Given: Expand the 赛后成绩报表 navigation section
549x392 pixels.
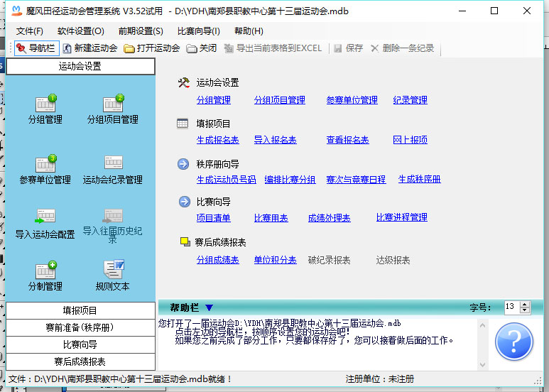Looking at the screenshot, I should point(80,361).
